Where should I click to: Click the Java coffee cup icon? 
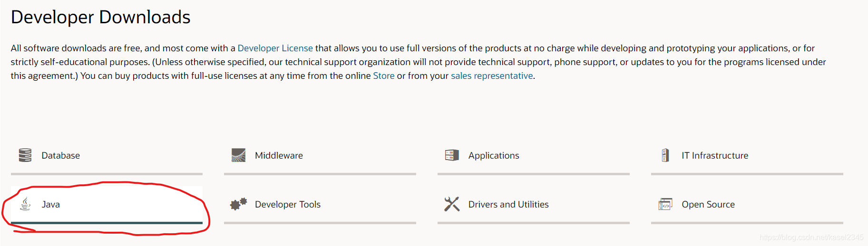point(25,204)
